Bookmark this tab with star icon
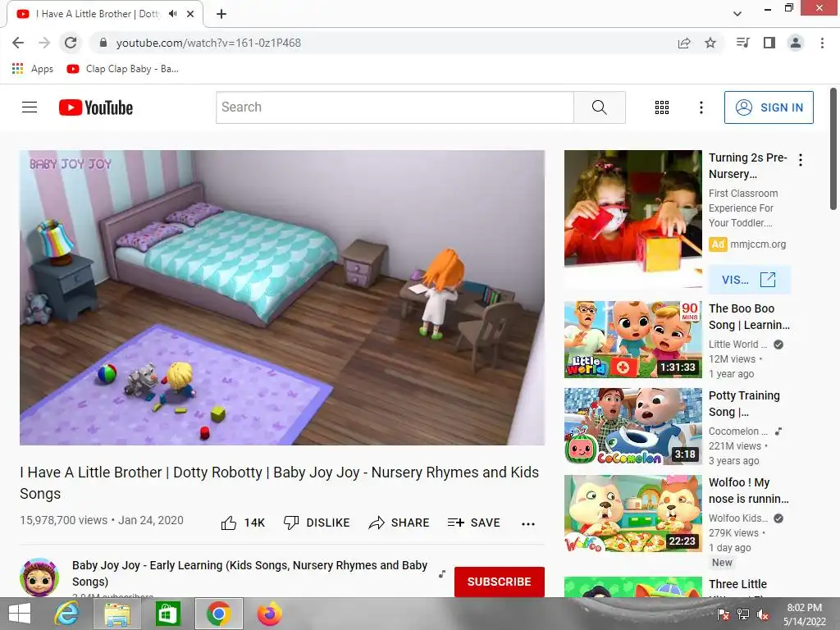The image size is (840, 630). (x=710, y=43)
